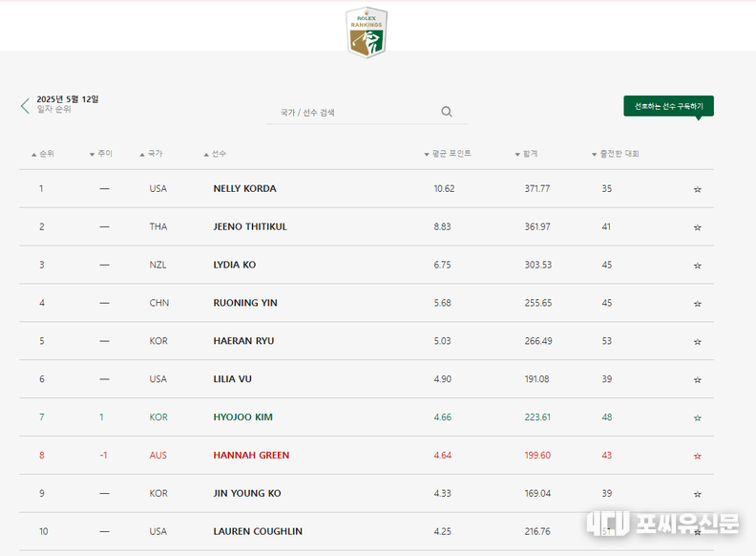Sort by average points column header
Viewport: 756px width, 556px height.
pyautogui.click(x=448, y=154)
